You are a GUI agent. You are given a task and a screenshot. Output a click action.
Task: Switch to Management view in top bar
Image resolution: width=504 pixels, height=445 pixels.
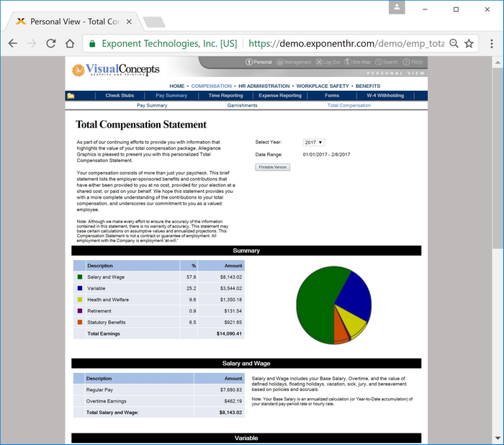click(294, 62)
